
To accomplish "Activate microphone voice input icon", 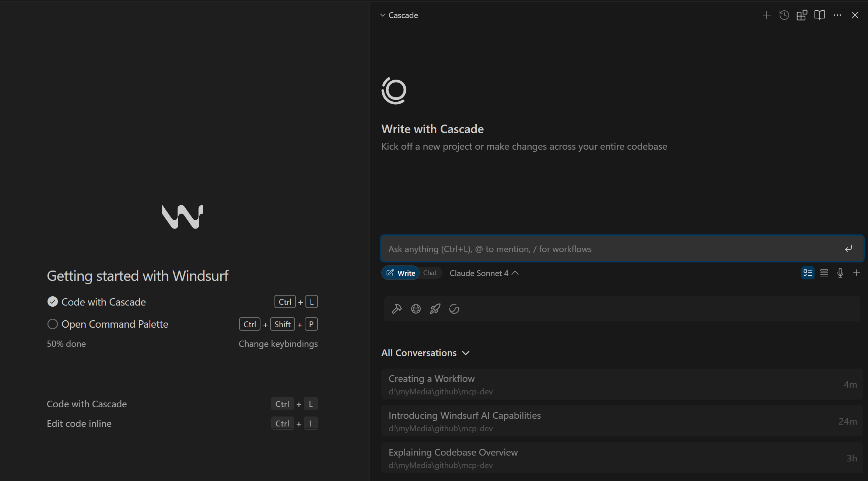I will (x=840, y=273).
